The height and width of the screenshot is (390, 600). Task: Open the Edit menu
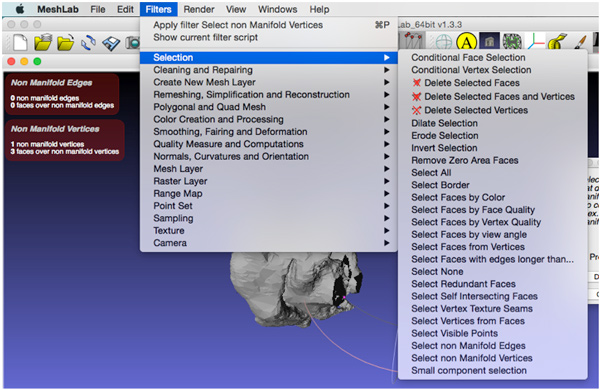[125, 9]
